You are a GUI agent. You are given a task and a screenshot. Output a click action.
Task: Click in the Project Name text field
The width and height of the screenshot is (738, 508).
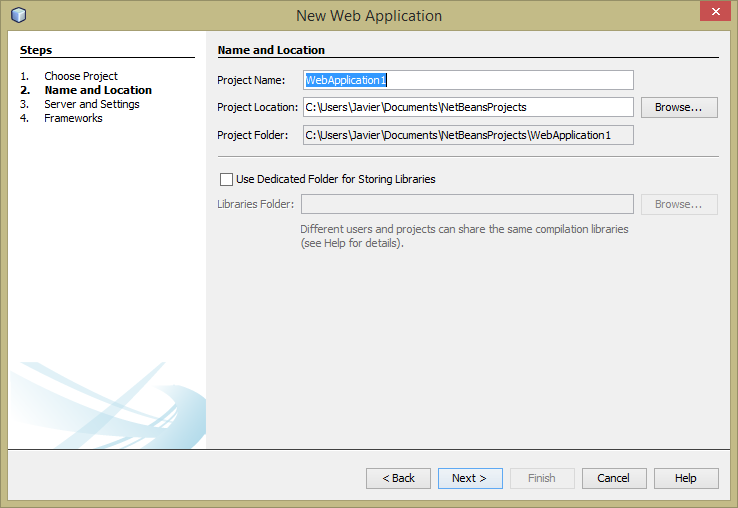click(468, 80)
